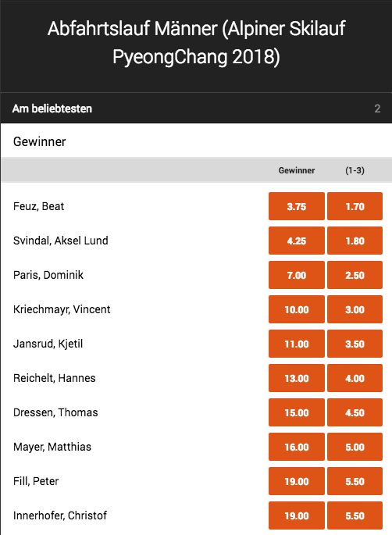Pick Paris, Dominik winner odds 7.00

[297, 275]
